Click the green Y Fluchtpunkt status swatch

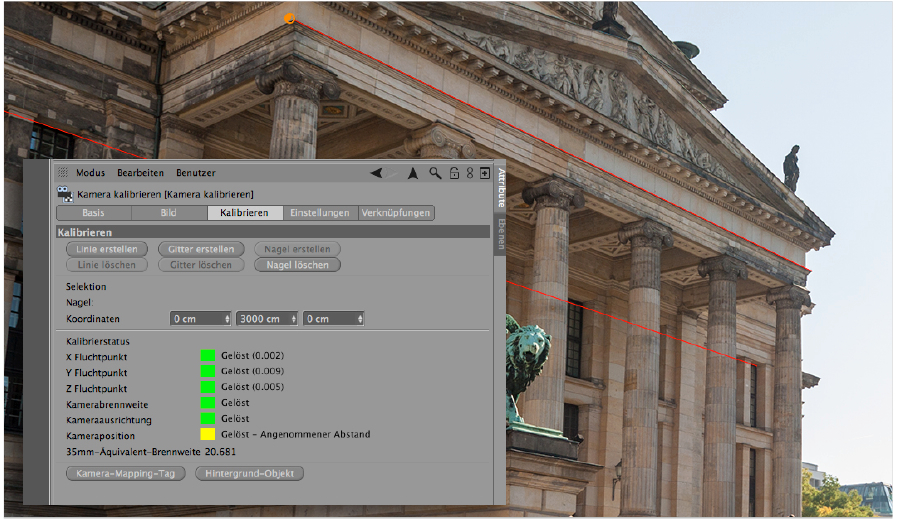(x=208, y=371)
